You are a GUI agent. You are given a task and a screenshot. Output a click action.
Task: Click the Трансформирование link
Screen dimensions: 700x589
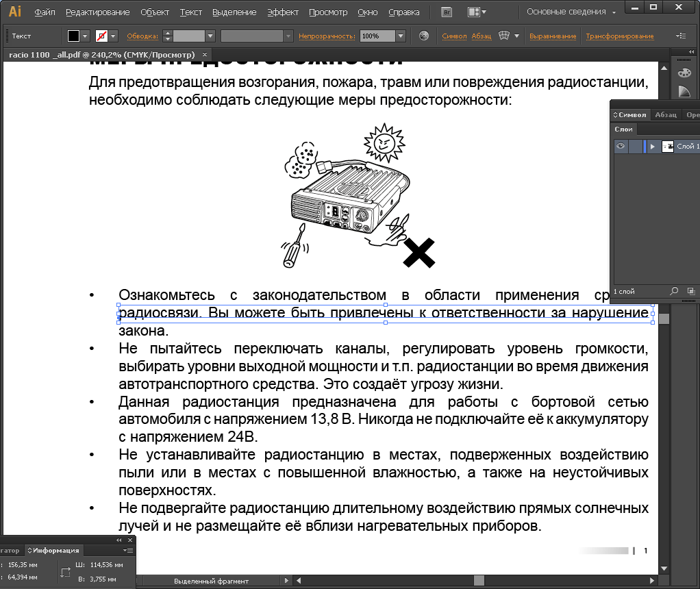[619, 36]
